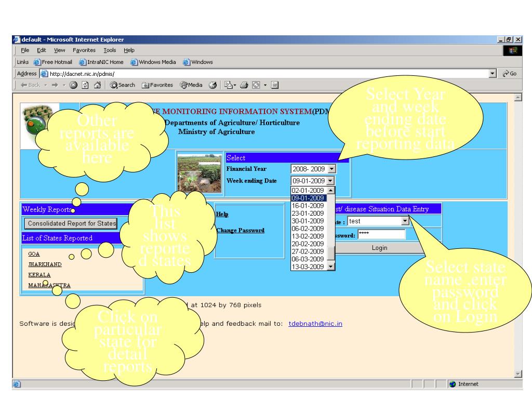Click the Back button history dropdown arrow
The image size is (532, 399).
[46, 85]
